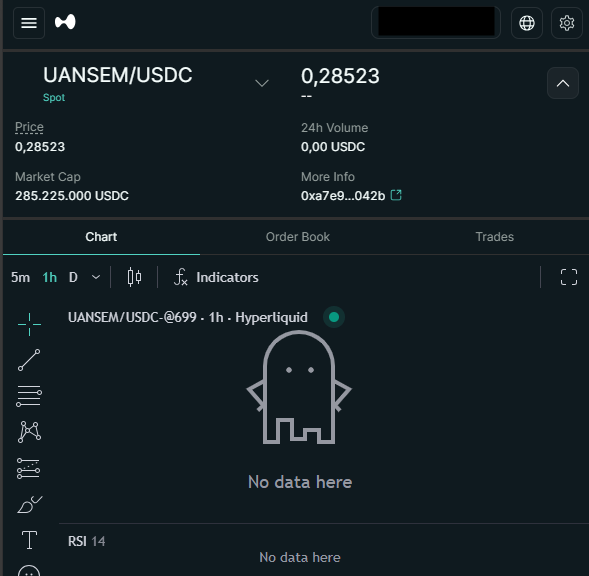Toggle fullscreen chart mode

click(569, 277)
